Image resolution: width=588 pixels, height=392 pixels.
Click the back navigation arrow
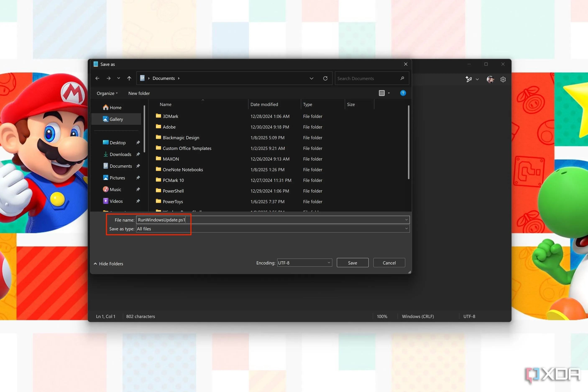pyautogui.click(x=97, y=78)
